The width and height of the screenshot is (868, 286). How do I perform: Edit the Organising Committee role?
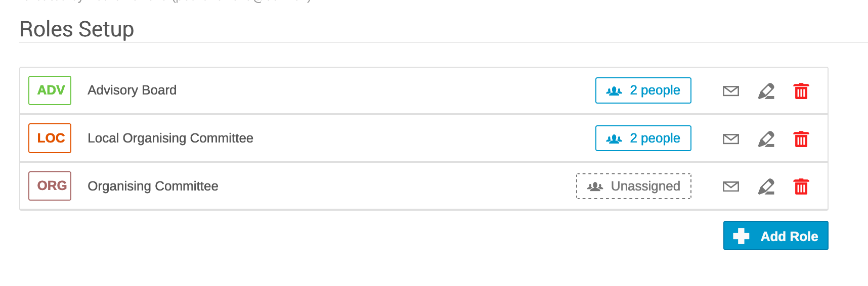tap(766, 186)
